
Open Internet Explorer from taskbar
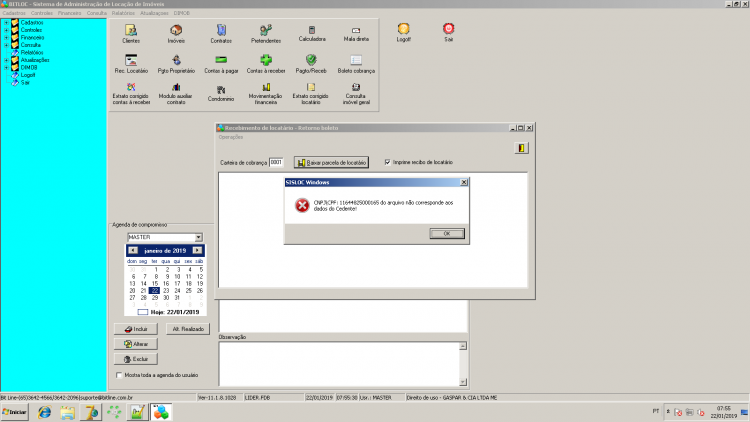click(x=44, y=412)
